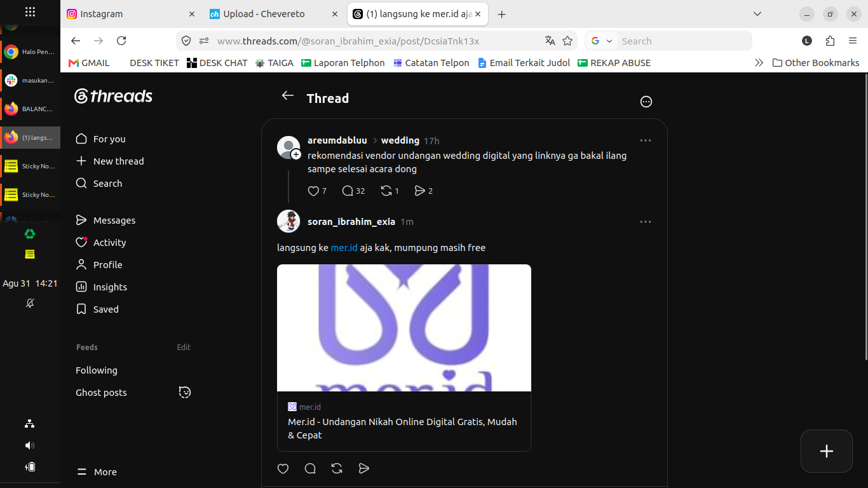
Task: Share the mer.id reply with send icon
Action: click(x=364, y=468)
